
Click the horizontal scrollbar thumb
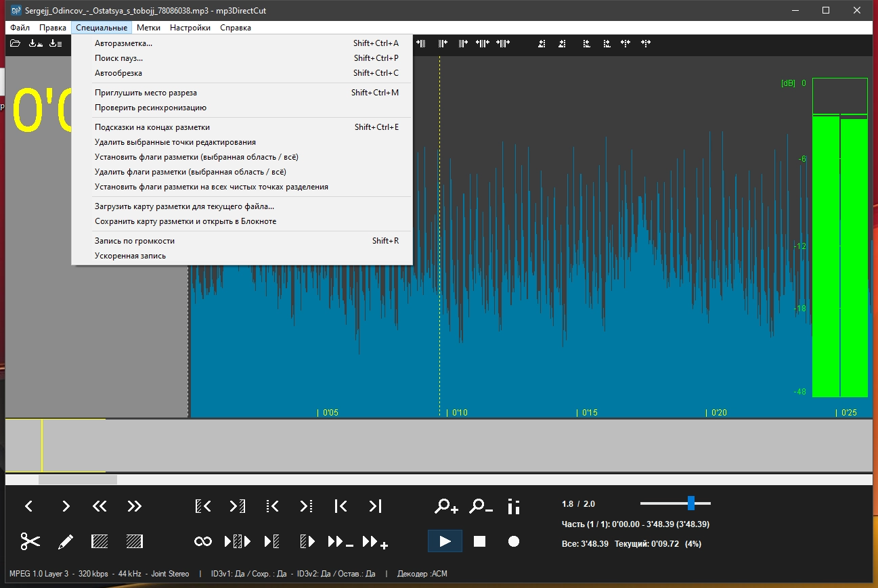[77, 480]
